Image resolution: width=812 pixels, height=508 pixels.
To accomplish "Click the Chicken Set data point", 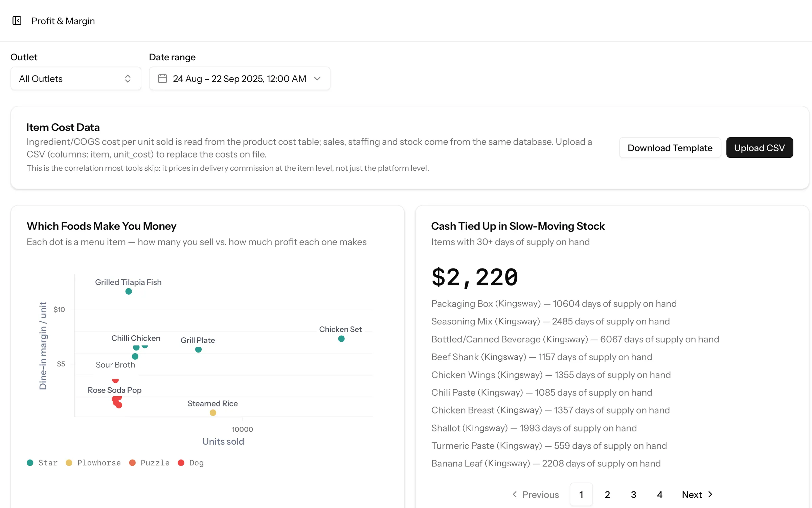I will click(x=341, y=339).
